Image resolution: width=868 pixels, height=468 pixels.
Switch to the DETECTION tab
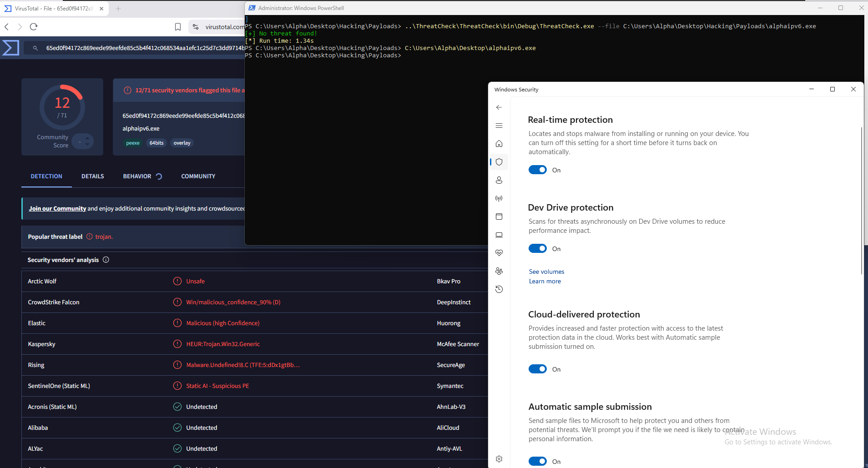pyautogui.click(x=46, y=176)
